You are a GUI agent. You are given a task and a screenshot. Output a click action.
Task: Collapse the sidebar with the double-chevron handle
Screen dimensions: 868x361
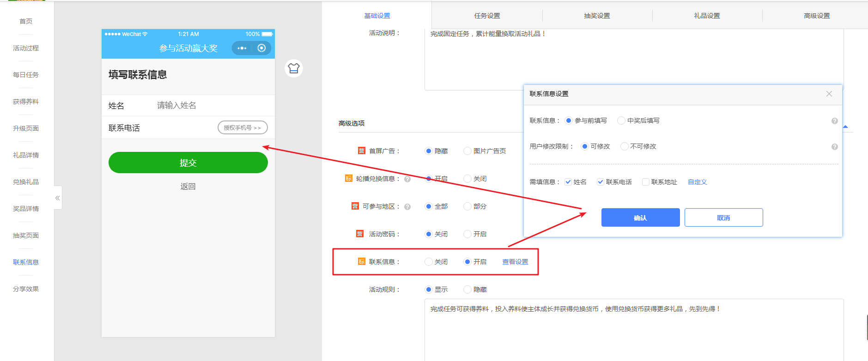coord(58,198)
